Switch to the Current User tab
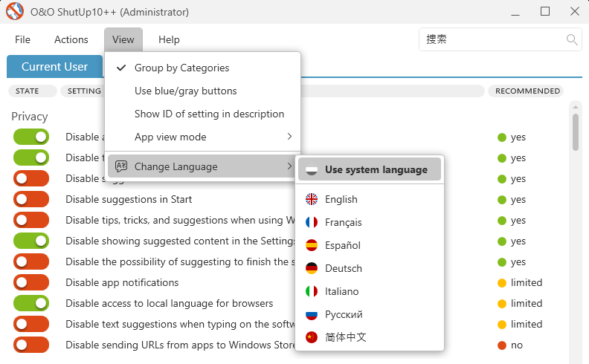The image size is (589, 364). click(54, 67)
